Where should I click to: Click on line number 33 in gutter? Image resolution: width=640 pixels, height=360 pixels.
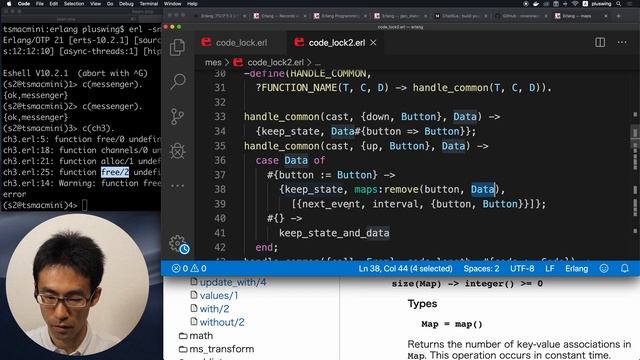tap(220, 117)
